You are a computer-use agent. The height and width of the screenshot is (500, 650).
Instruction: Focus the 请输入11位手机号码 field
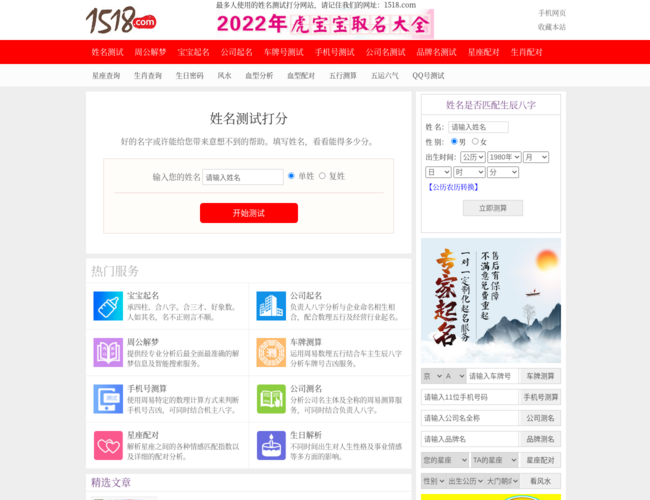[470, 397]
